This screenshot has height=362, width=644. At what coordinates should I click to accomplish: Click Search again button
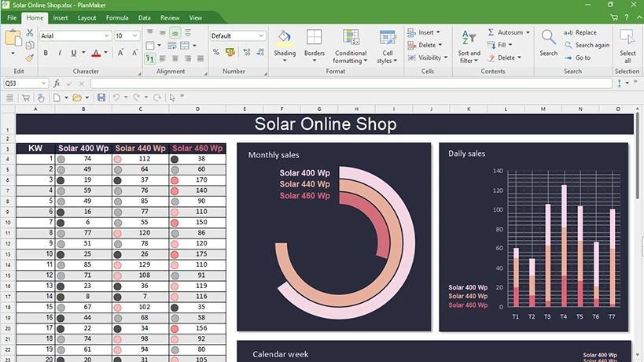587,45
